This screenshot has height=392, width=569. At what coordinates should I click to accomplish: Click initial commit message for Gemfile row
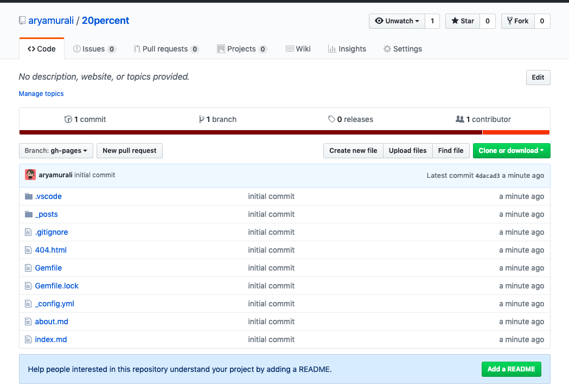(271, 268)
